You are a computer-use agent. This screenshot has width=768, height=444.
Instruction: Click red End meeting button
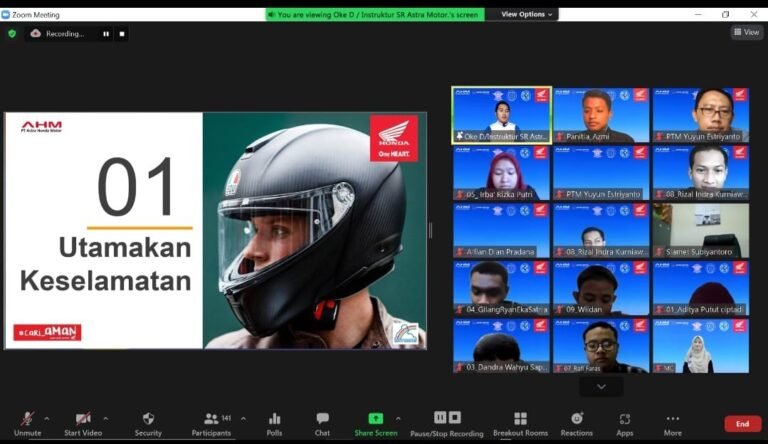743,424
